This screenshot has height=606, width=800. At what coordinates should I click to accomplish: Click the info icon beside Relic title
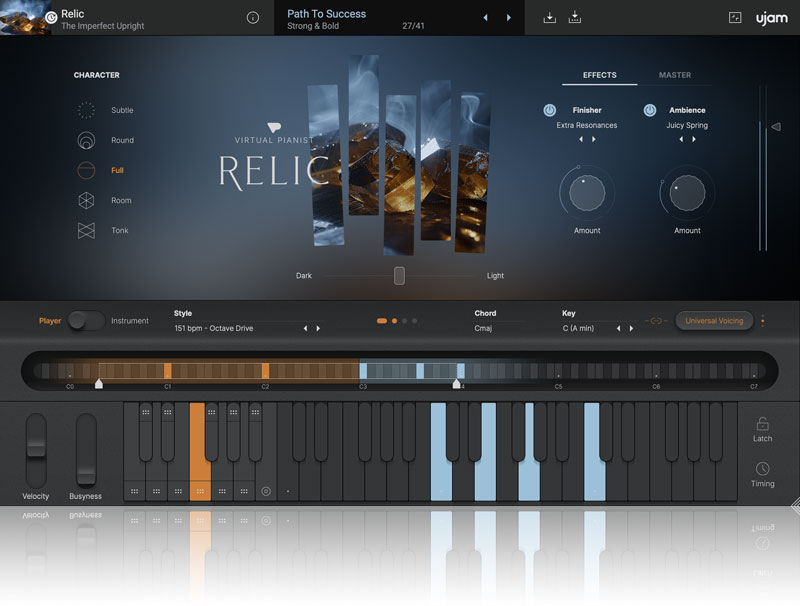pos(253,18)
